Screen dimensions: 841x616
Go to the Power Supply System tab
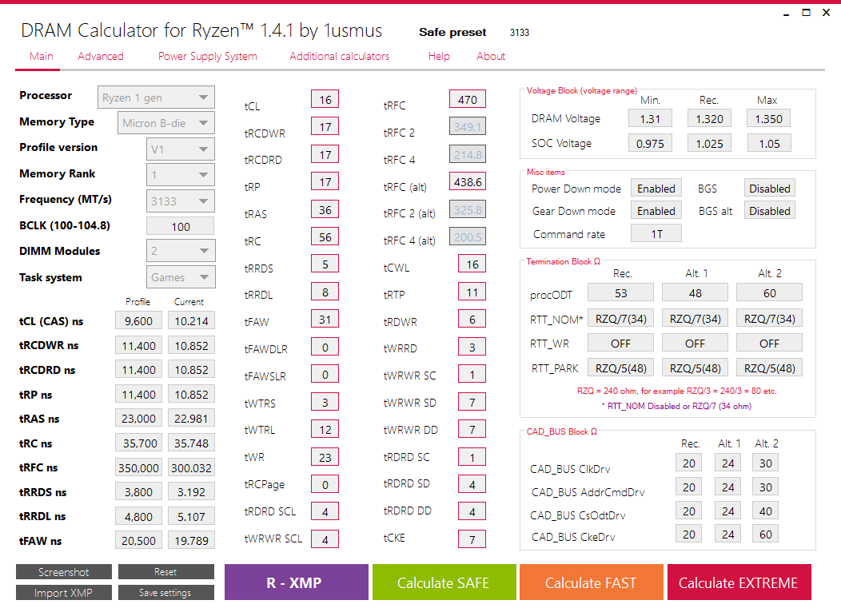[208, 56]
